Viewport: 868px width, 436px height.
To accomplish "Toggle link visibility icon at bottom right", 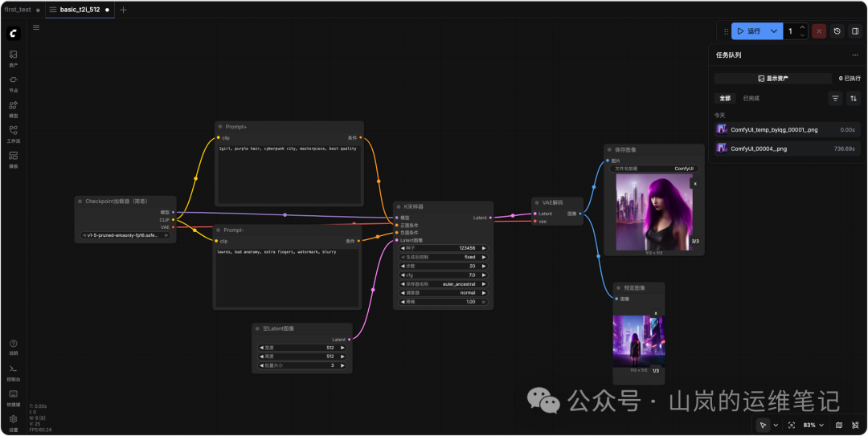I will tap(854, 425).
